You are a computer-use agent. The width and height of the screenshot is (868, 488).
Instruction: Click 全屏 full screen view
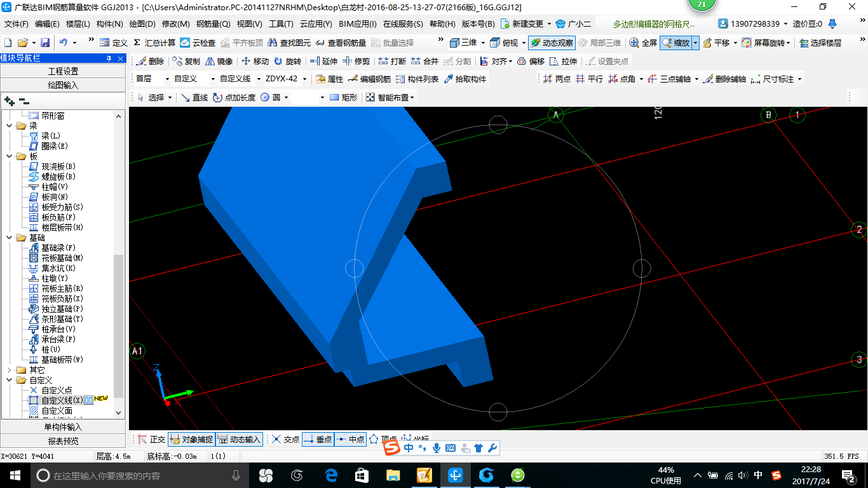pos(643,43)
